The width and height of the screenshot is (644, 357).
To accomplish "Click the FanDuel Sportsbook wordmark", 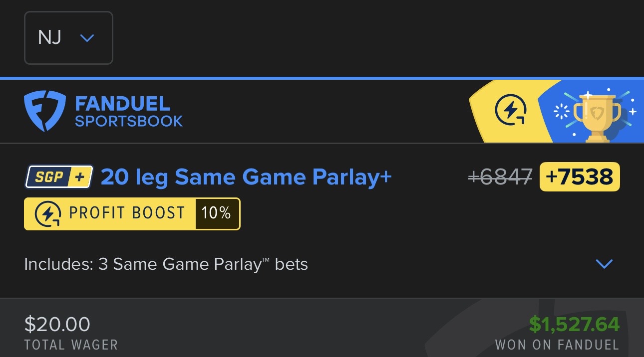I will point(128,112).
